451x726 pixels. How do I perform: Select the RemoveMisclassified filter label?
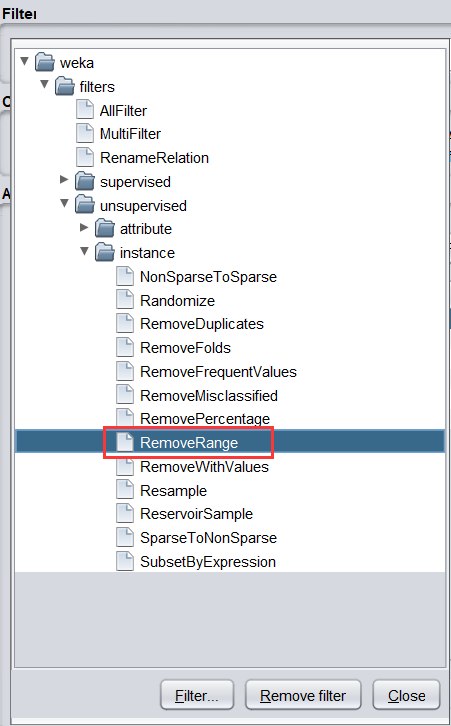[x=209, y=396]
